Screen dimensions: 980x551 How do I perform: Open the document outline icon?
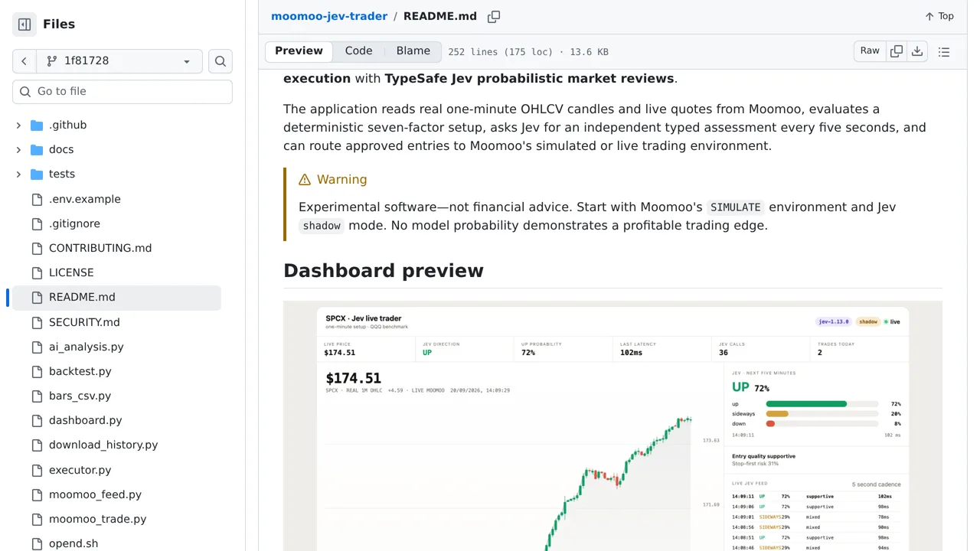tap(944, 52)
